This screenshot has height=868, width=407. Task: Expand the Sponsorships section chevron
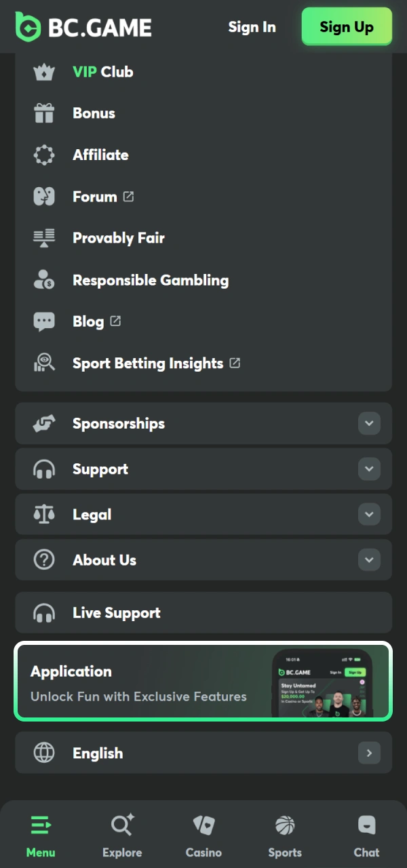pyautogui.click(x=369, y=424)
